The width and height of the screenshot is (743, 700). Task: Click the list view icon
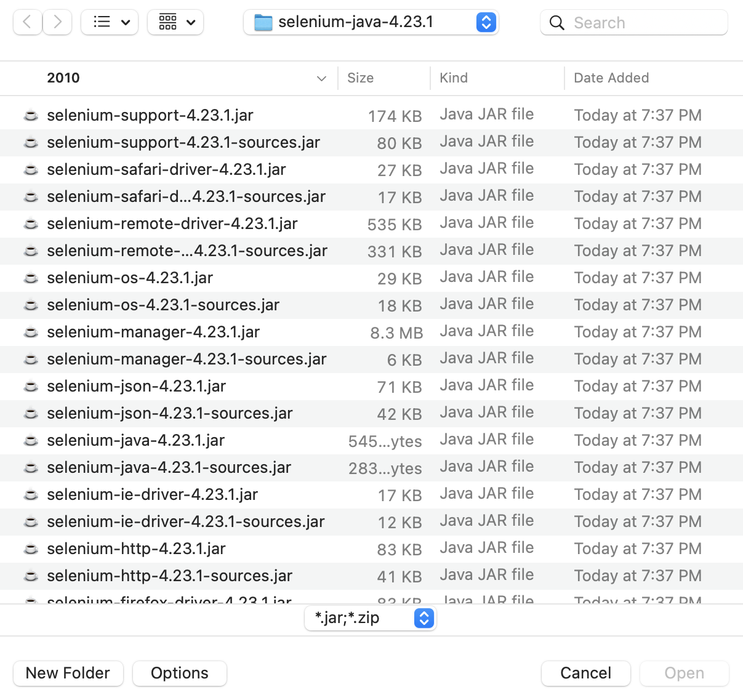102,22
